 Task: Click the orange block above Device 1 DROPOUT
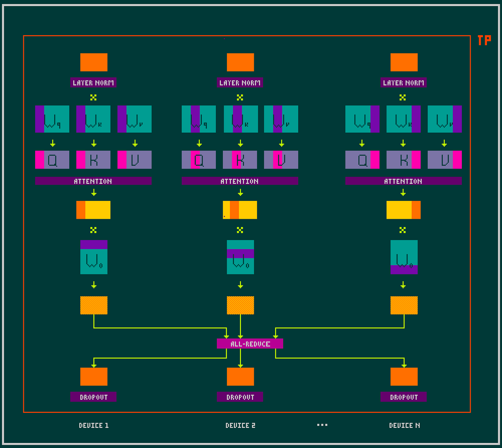click(94, 377)
